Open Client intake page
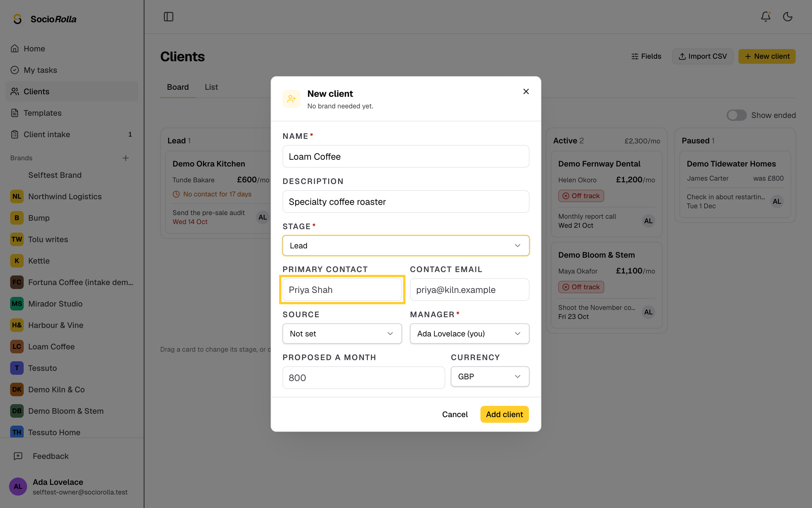Viewport: 812px width, 508px height. tap(72, 134)
